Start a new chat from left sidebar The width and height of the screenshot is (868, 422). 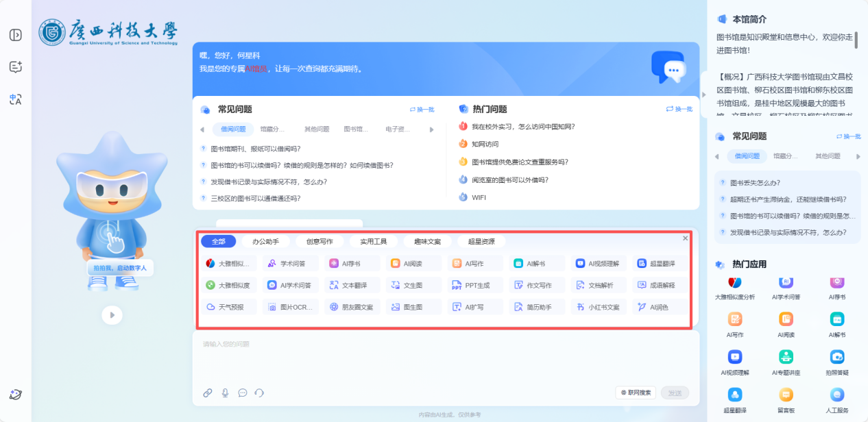coord(16,66)
